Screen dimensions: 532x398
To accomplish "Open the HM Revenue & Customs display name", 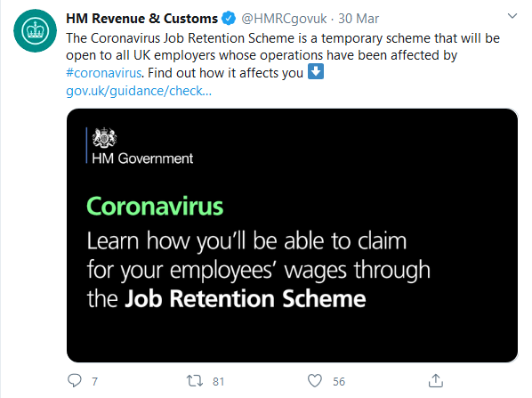I will coord(141,19).
